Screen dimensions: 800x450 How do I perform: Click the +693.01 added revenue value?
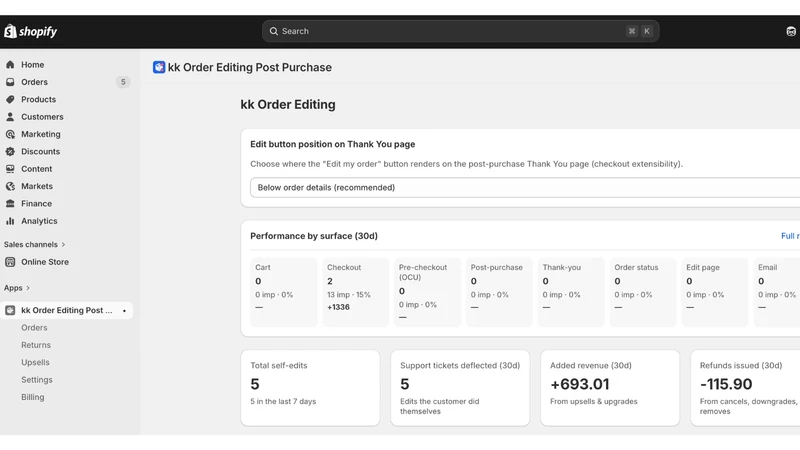click(x=580, y=384)
